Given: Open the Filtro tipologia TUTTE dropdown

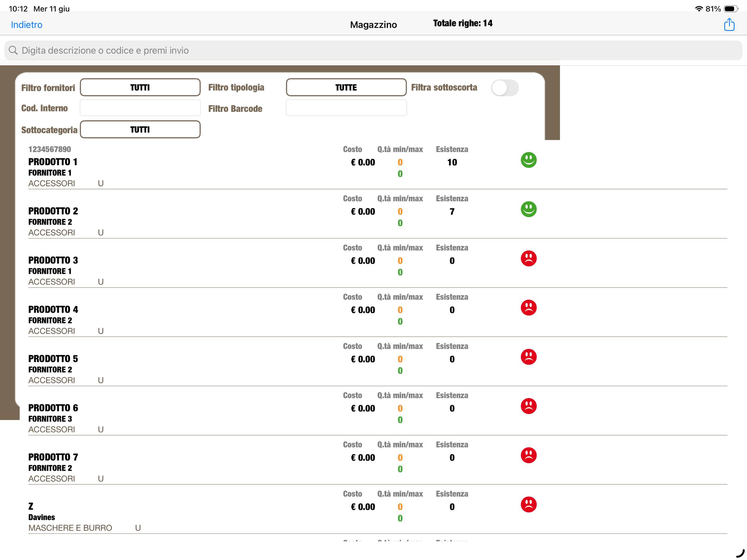Looking at the screenshot, I should point(346,88).
